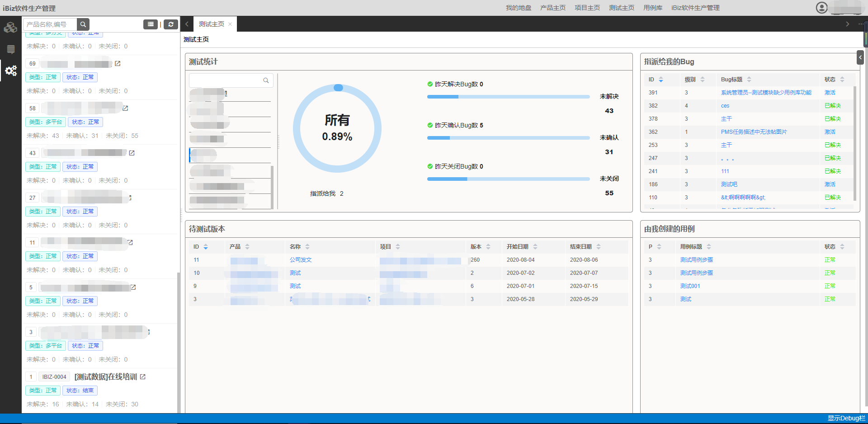Refresh the product list
Screen dimensions: 868x424
(x=171, y=24)
